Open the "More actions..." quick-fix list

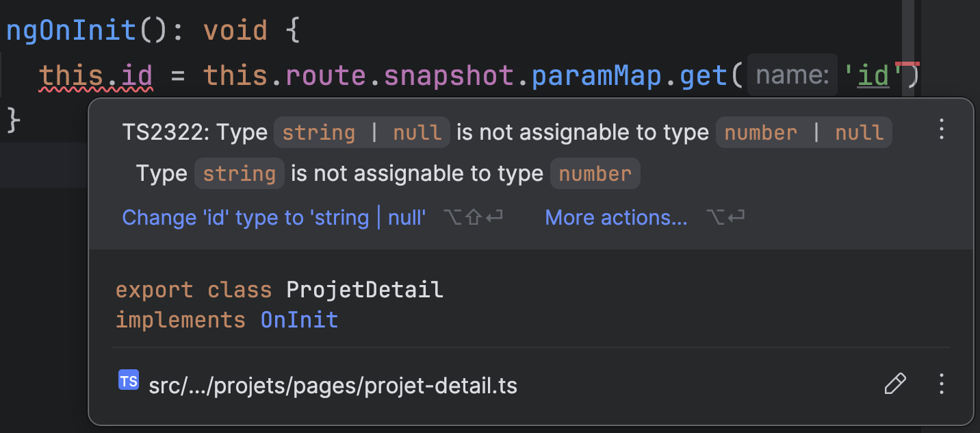point(616,218)
